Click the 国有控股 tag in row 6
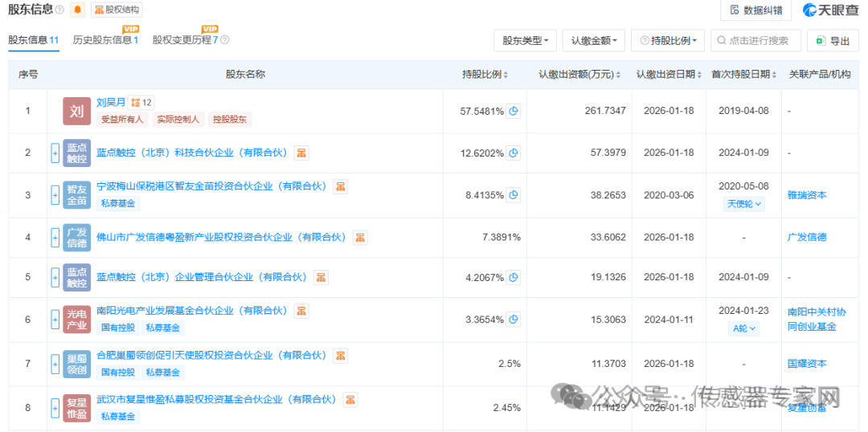The width and height of the screenshot is (868, 432). tap(118, 328)
